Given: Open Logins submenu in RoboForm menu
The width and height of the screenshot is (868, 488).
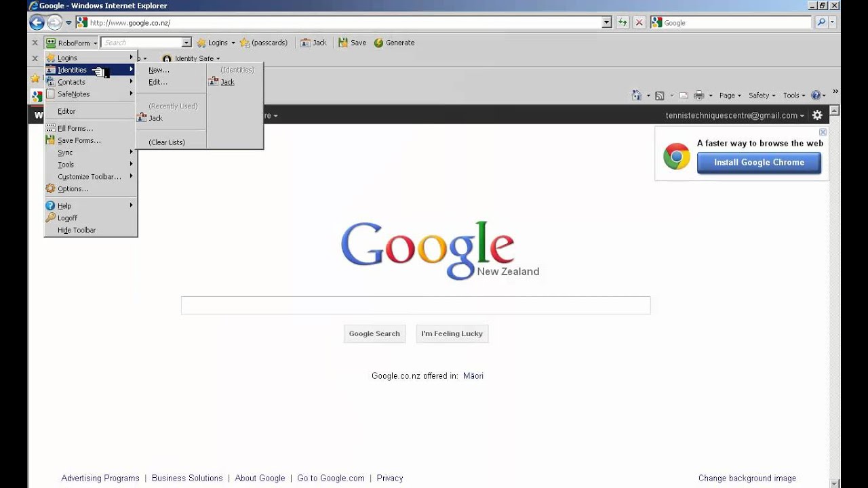Looking at the screenshot, I should pyautogui.click(x=91, y=58).
